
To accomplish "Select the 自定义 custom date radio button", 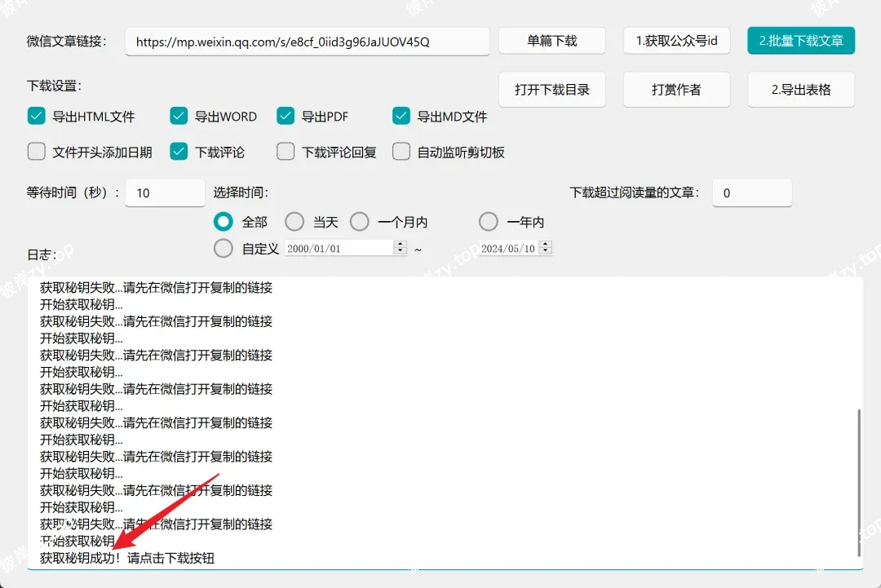I will click(223, 248).
